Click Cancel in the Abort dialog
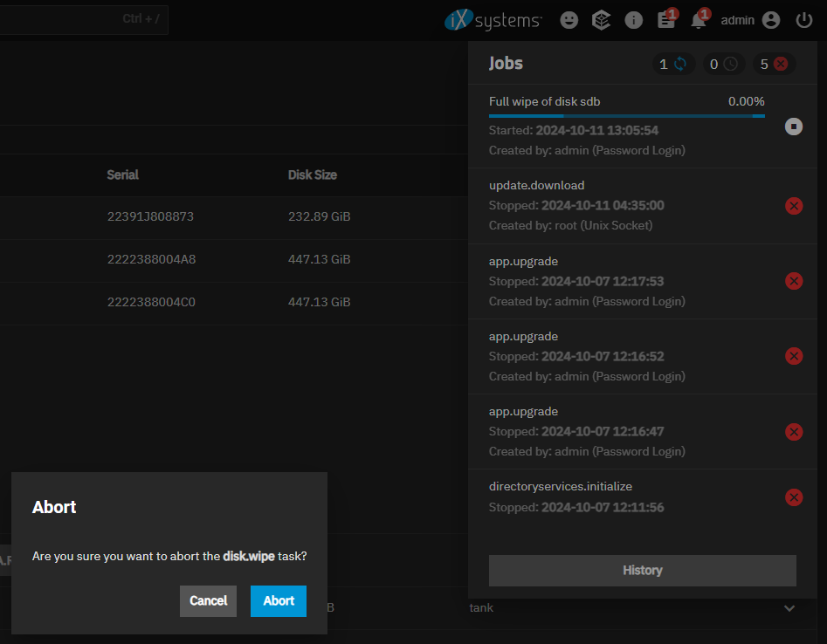This screenshot has height=644, width=827. coord(208,601)
